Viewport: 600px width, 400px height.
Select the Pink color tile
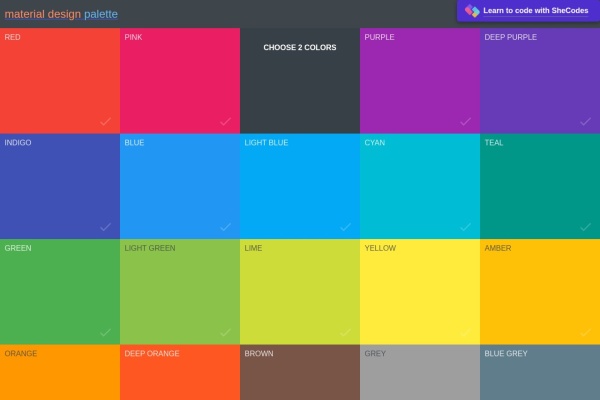(180, 81)
